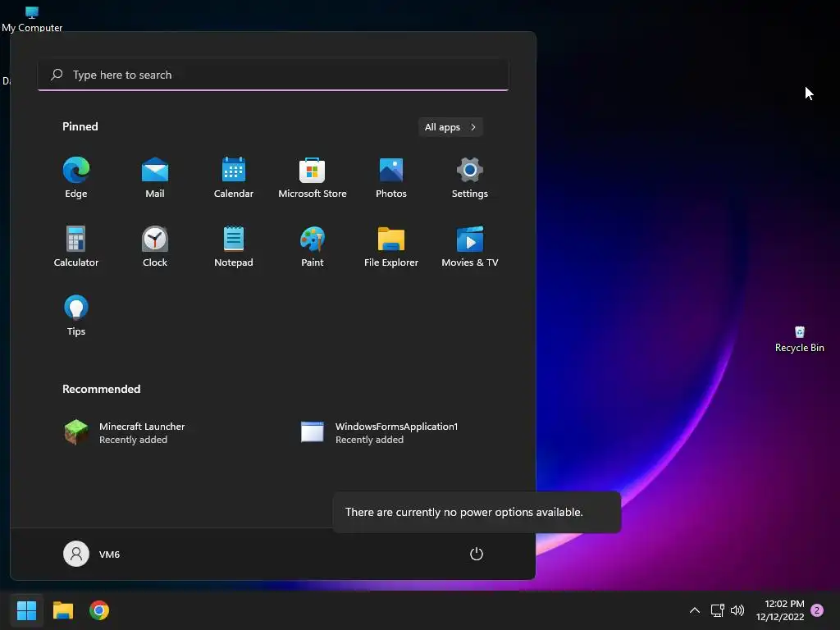Open the volume speaker tray icon
The image size is (840, 630).
click(737, 610)
